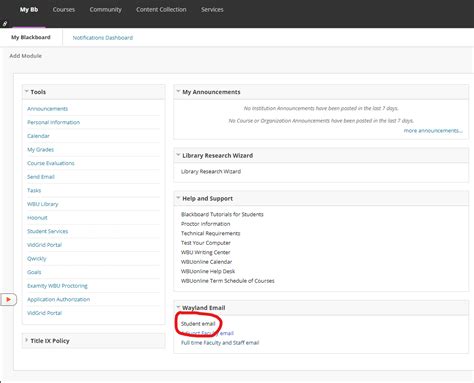
Task: View My Grades
Action: 40,150
